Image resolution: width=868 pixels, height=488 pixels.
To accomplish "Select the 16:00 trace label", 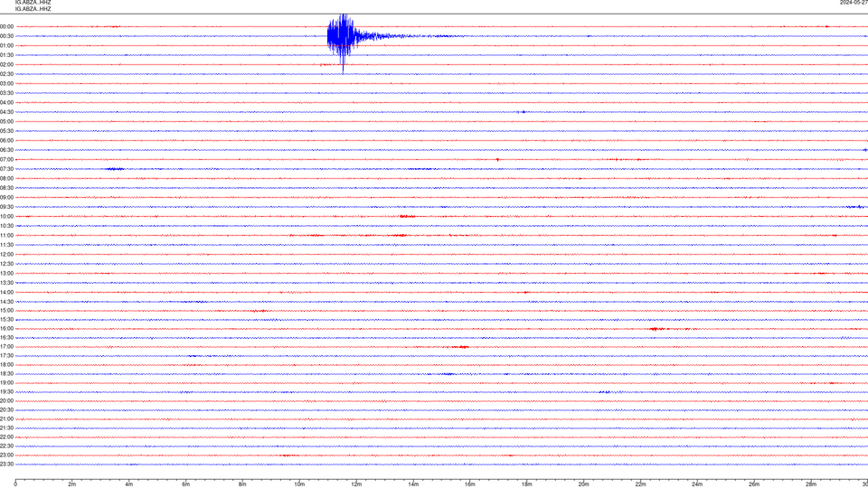I will [x=6, y=329].
